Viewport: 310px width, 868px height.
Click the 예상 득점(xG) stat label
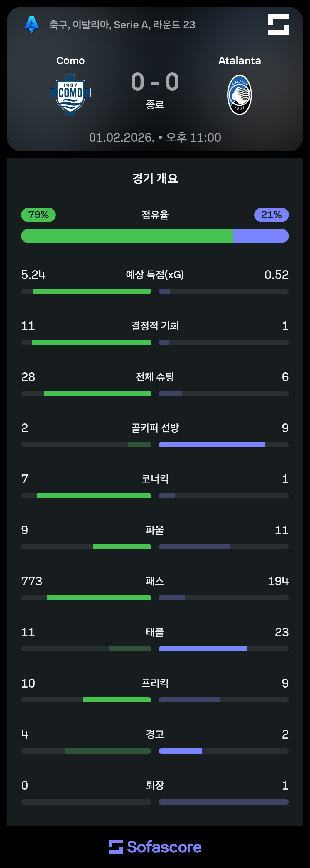(155, 275)
